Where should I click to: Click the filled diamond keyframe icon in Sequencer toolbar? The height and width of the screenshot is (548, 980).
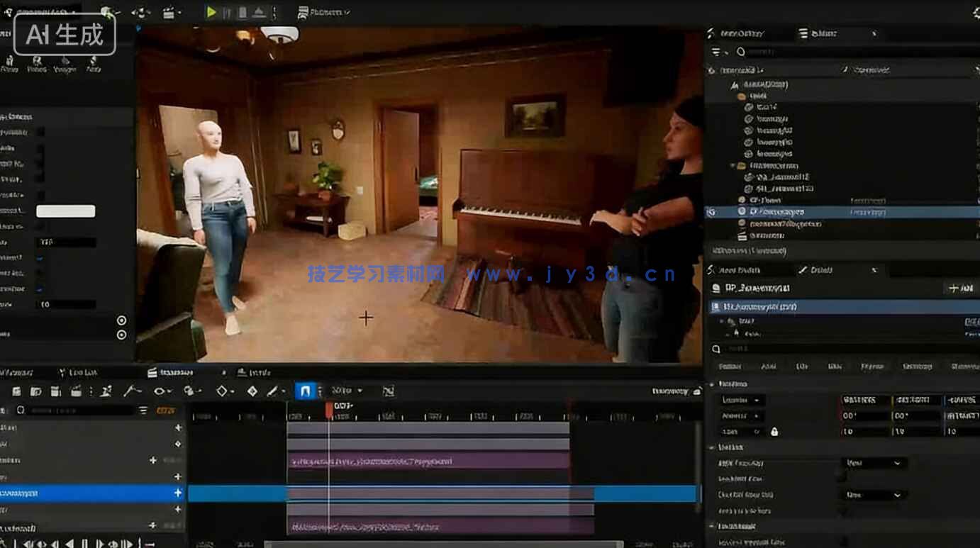pos(252,391)
